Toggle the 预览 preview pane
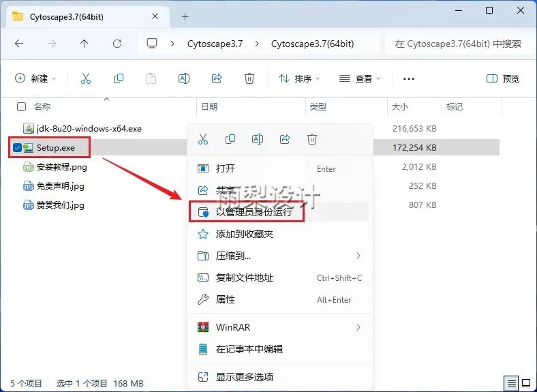The width and height of the screenshot is (537, 392). coord(503,79)
